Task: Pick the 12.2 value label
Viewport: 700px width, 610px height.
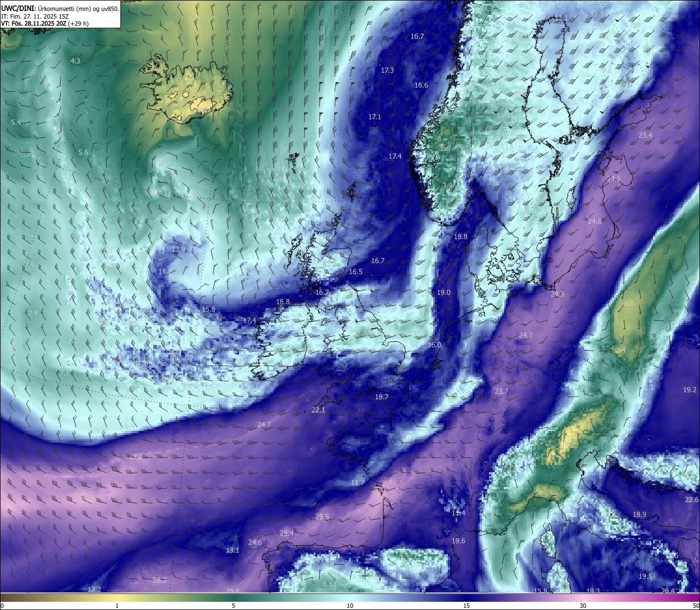Action: coord(94,589)
